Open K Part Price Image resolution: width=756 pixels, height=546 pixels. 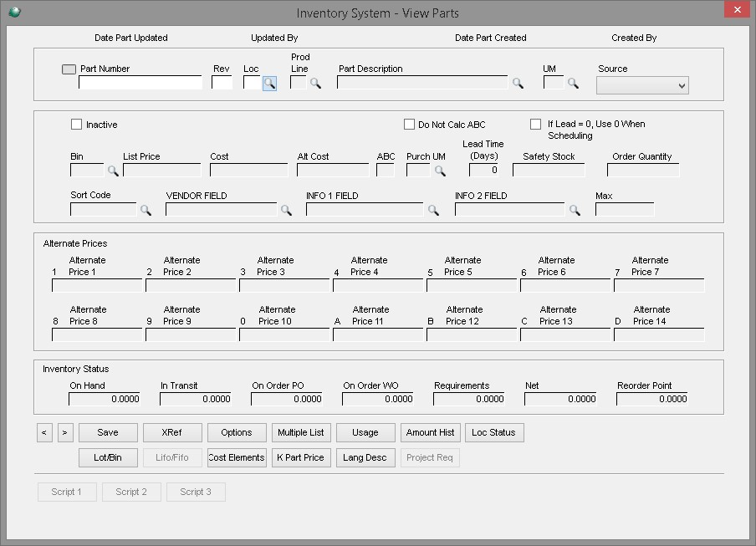coord(301,458)
